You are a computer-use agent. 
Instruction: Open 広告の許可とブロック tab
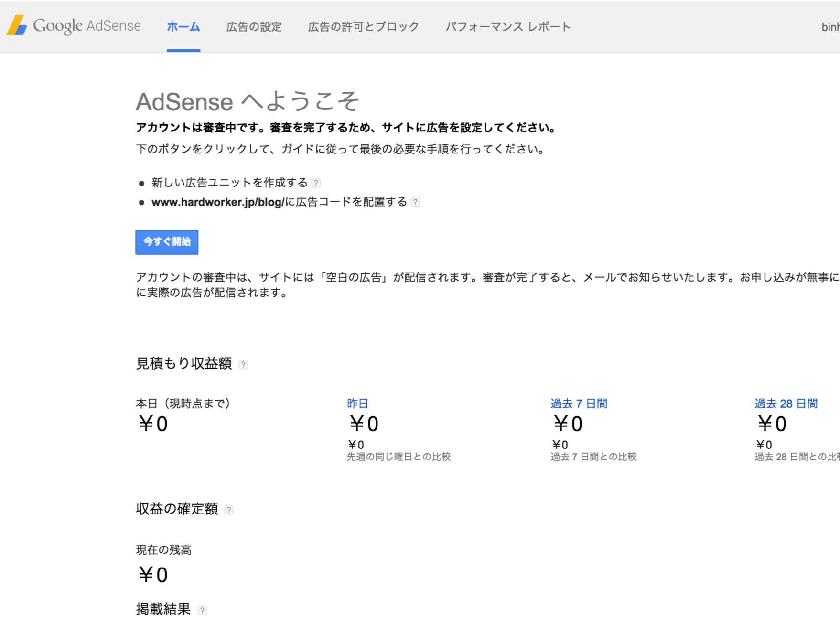pyautogui.click(x=364, y=27)
